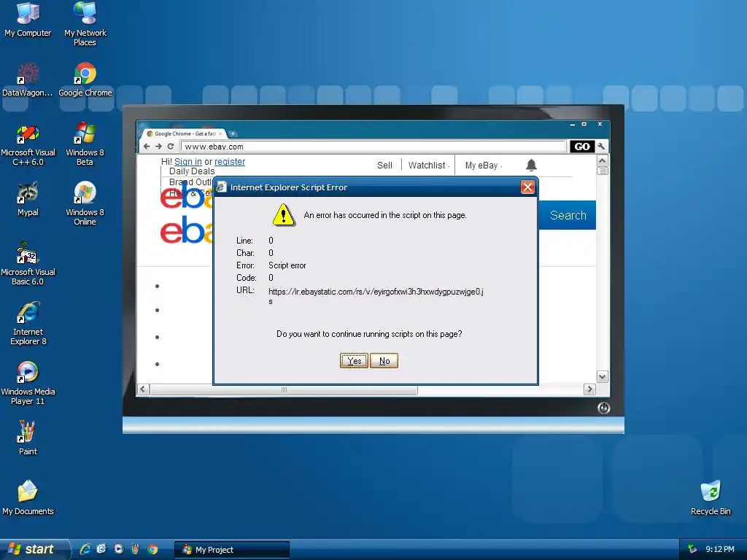Viewport: 747px width, 560px height.
Task: Click the register link
Action: [230, 161]
